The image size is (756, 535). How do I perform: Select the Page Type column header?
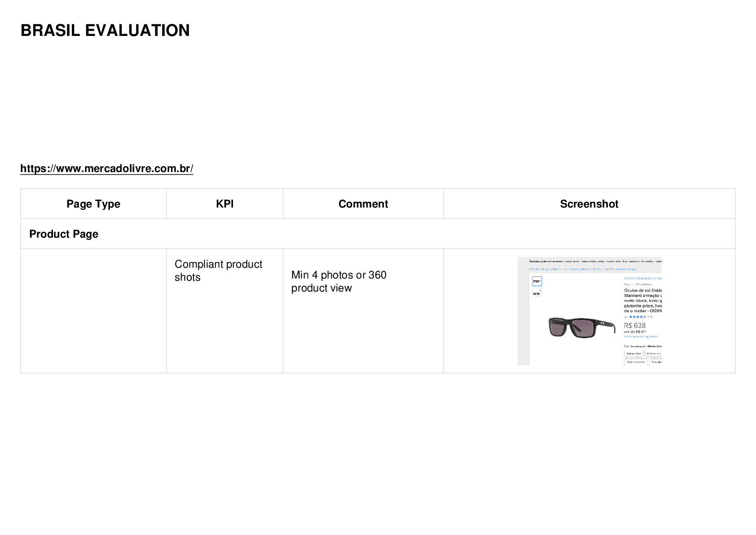(93, 204)
